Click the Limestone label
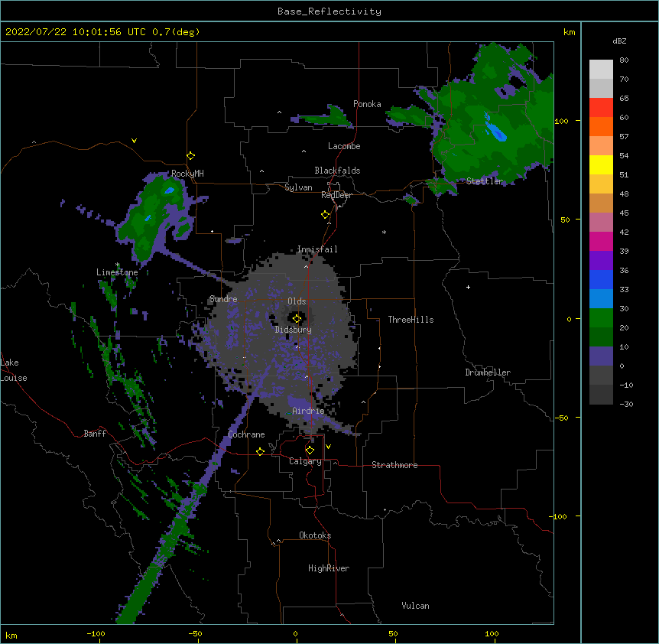 coord(117,272)
